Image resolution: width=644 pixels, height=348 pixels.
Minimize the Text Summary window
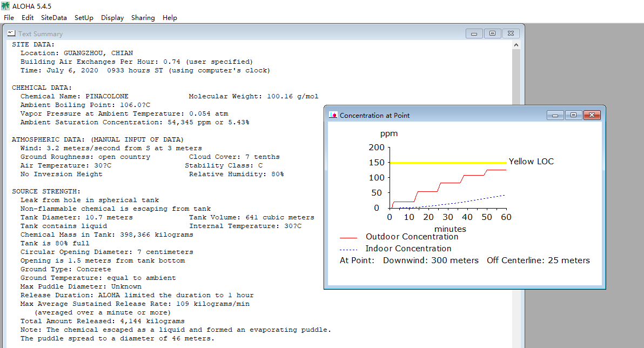474,34
